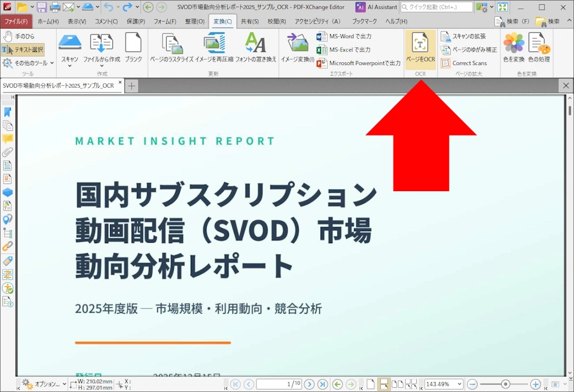Click the Save floppy disk icon
This screenshot has width=574, height=392.
[41, 7]
